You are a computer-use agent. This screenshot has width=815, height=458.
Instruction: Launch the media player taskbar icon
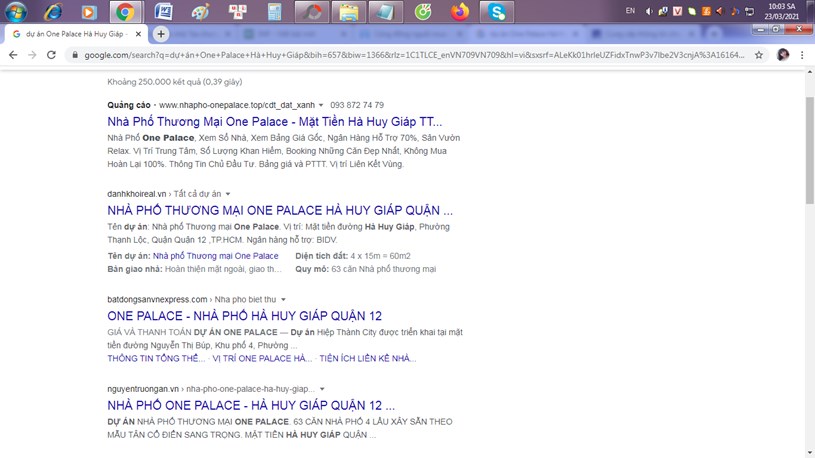pyautogui.click(x=89, y=11)
